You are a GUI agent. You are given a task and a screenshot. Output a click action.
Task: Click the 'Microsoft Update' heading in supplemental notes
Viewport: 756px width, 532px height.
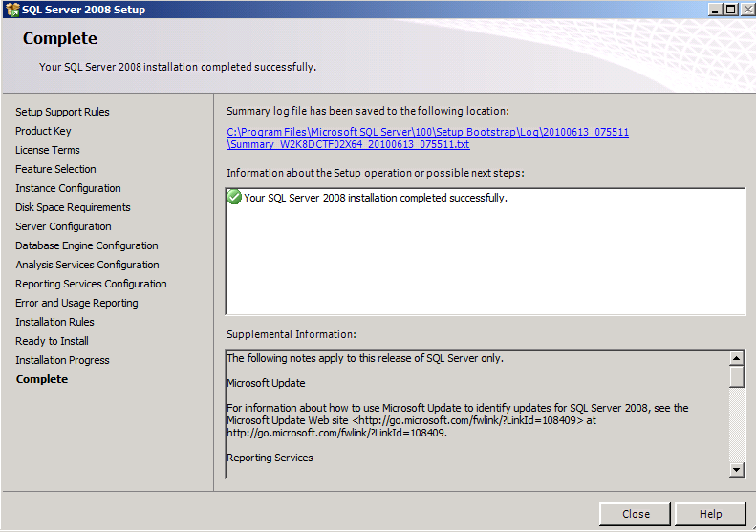coord(266,383)
